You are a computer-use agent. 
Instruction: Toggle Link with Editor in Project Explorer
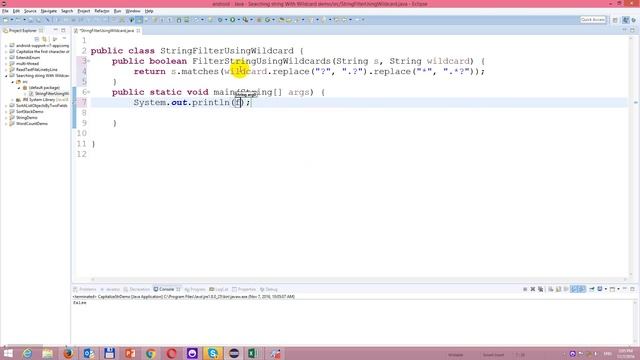(44, 39)
